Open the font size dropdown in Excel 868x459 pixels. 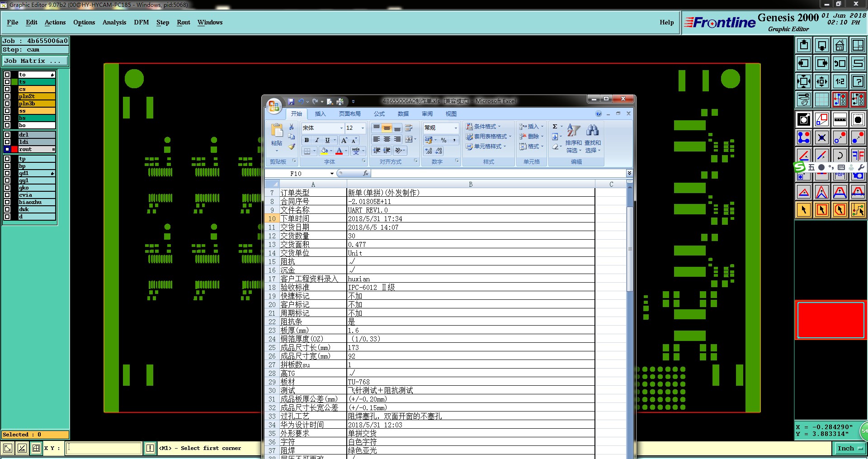tap(362, 128)
